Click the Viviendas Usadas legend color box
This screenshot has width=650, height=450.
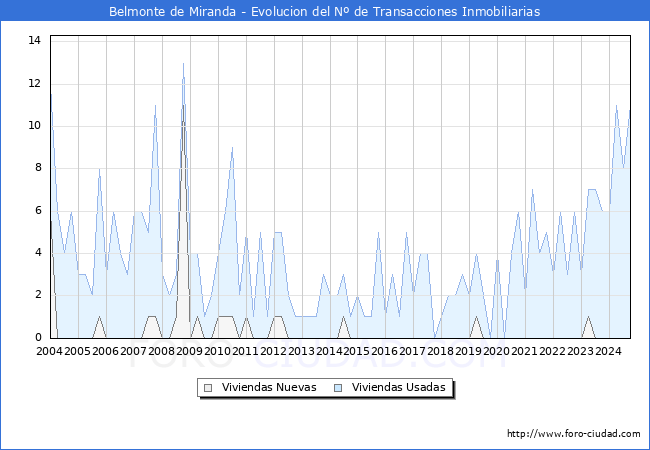click(x=339, y=387)
